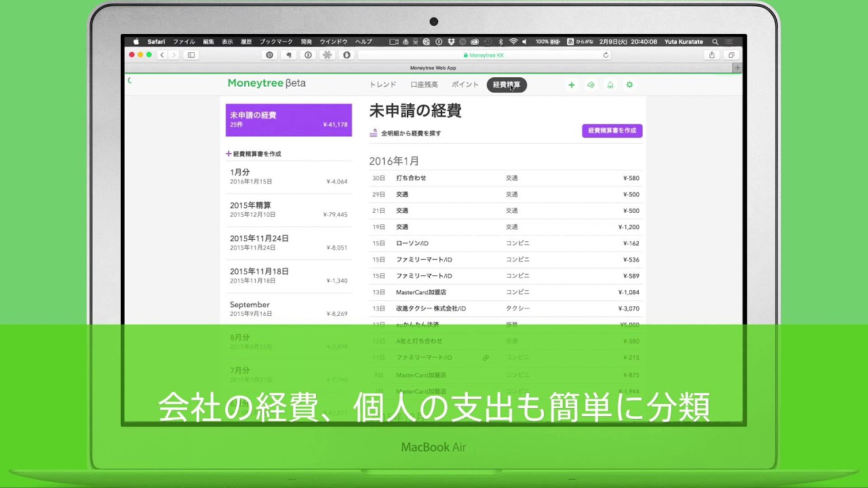868x488 pixels.
Task: Open Safari 履歴 menu
Action: click(246, 41)
